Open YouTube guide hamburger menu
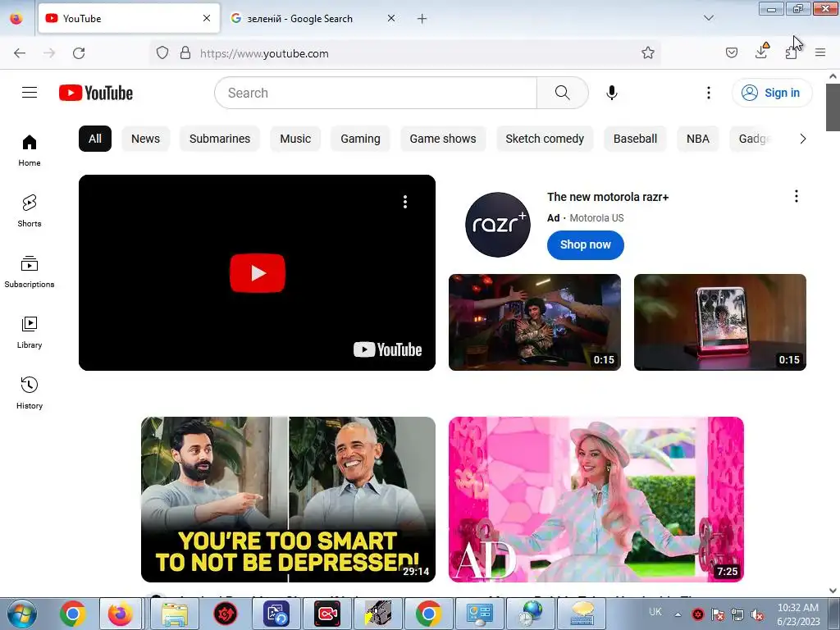Viewport: 840px width, 630px height. (x=30, y=93)
